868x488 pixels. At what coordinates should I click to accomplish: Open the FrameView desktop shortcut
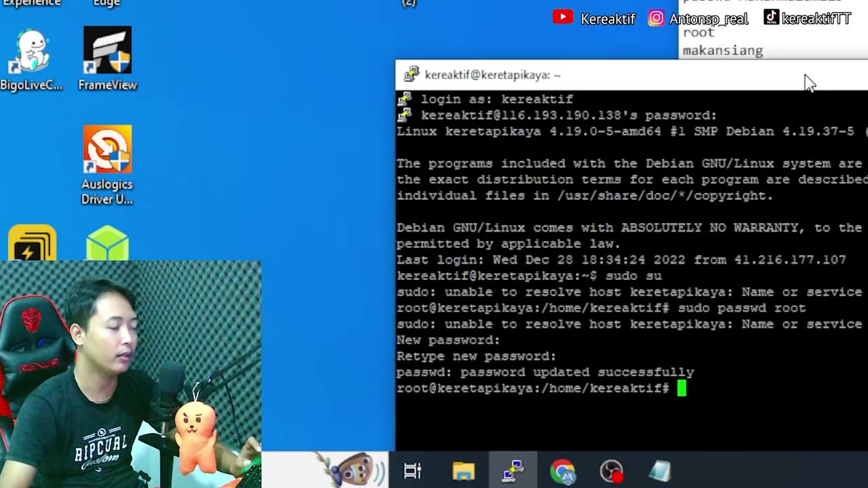pyautogui.click(x=107, y=60)
